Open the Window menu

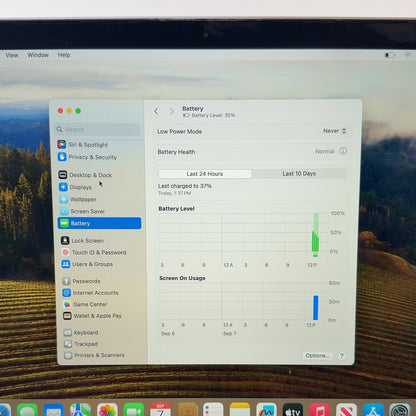[x=38, y=55]
